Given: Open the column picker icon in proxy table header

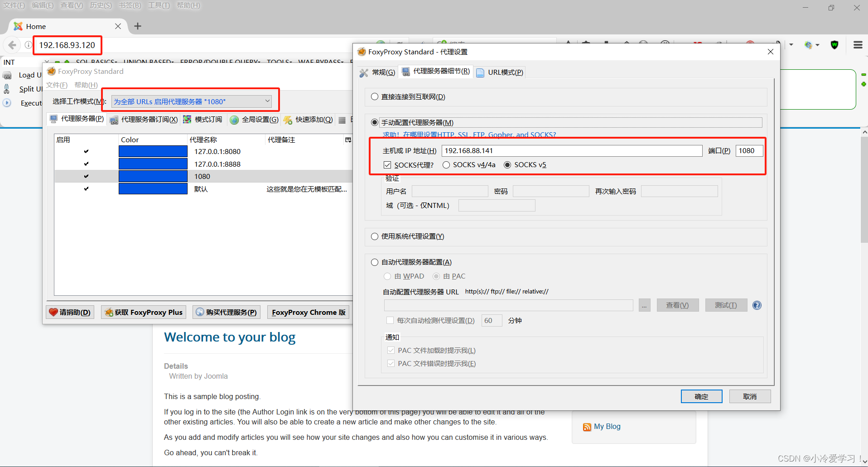Looking at the screenshot, I should pos(348,140).
